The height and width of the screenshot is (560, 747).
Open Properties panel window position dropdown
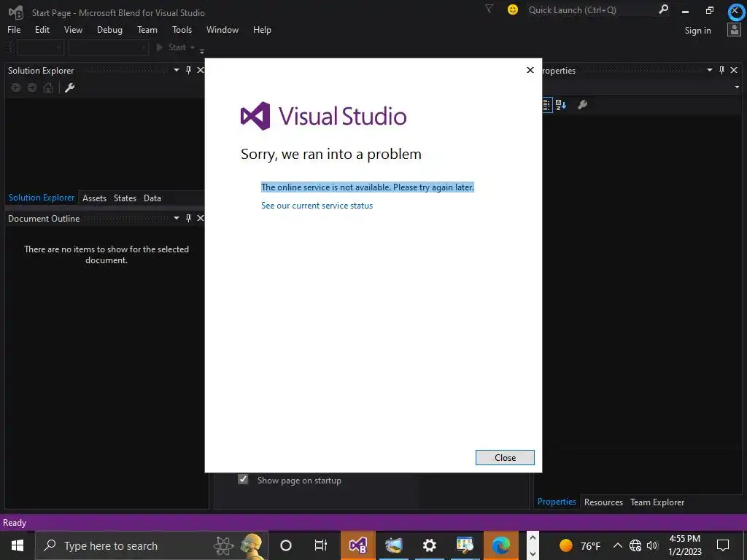[x=709, y=70]
